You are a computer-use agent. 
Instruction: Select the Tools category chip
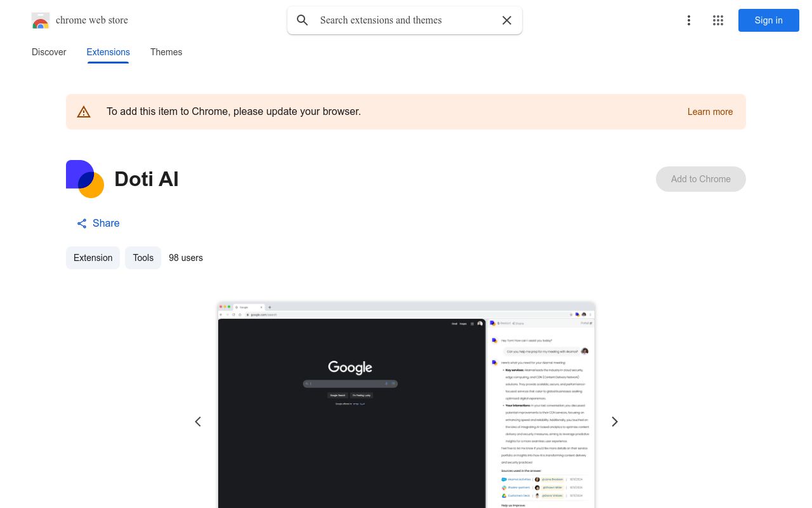coord(143,258)
